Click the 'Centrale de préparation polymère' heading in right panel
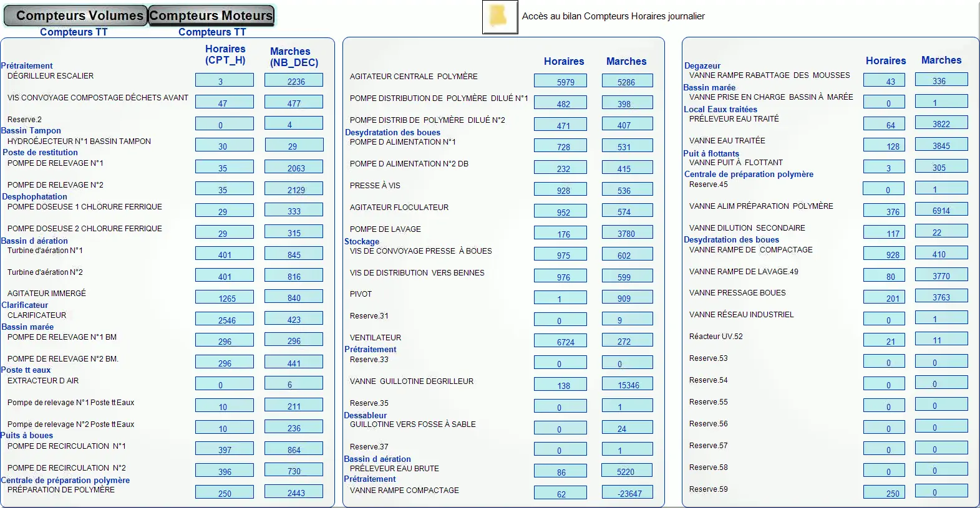The image size is (980, 508). (749, 174)
